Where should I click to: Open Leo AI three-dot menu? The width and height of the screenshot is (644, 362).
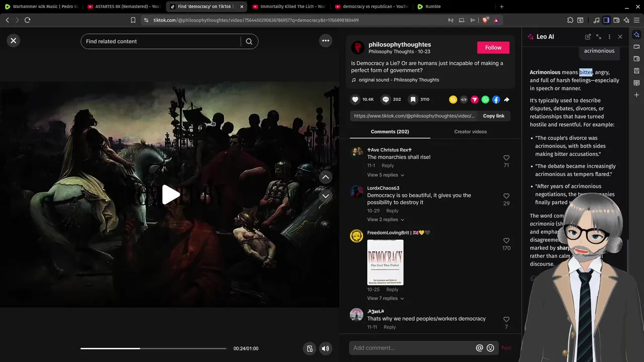coord(609,37)
